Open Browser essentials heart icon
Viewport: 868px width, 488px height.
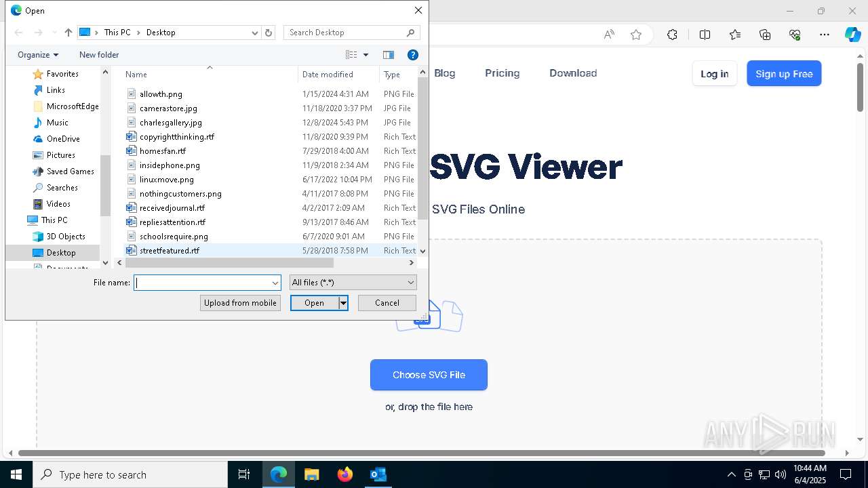click(795, 35)
